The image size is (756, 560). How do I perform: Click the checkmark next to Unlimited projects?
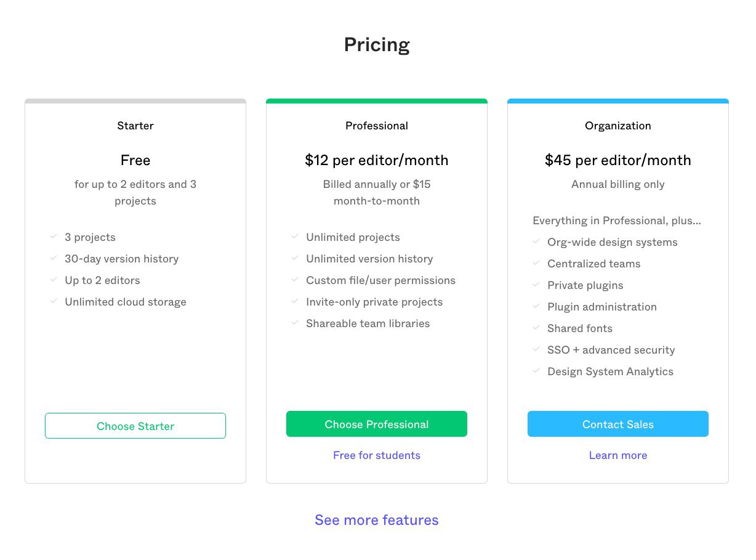[295, 237]
